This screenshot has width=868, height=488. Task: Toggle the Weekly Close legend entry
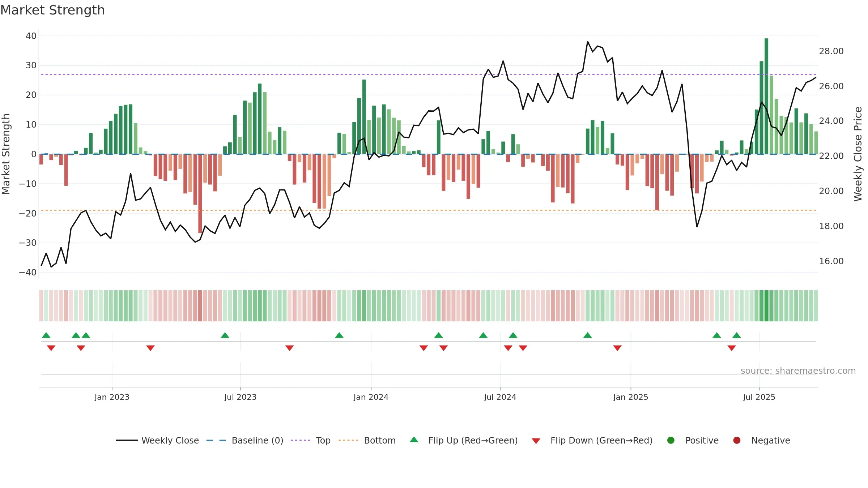pos(157,440)
